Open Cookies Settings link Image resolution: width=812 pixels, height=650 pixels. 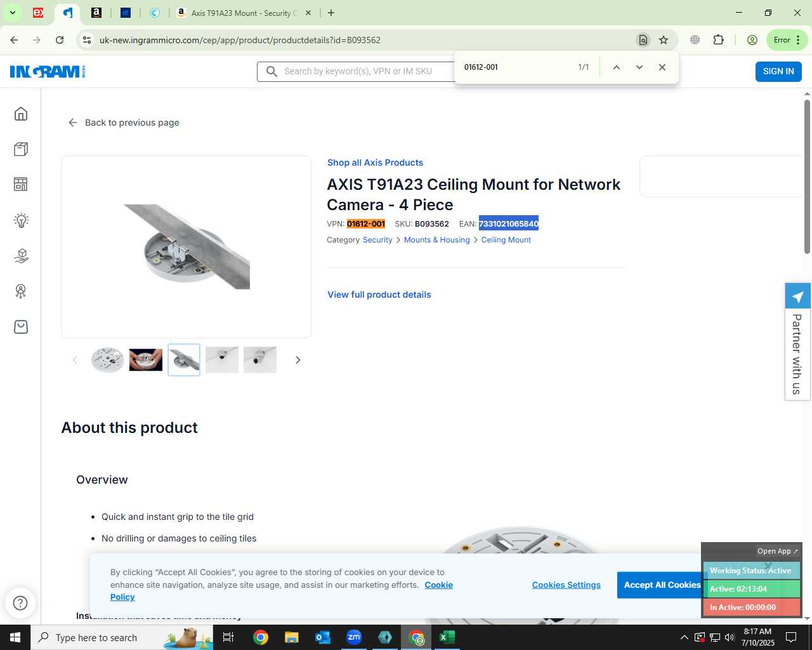click(x=566, y=585)
